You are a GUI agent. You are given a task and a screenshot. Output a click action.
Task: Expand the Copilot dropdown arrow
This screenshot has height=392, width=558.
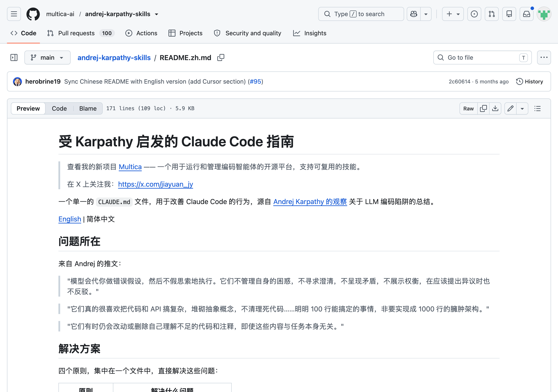(426, 14)
